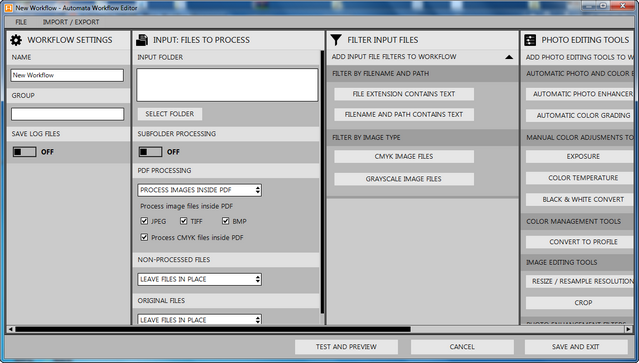Uncheck the TIFF checkbox

183,221
